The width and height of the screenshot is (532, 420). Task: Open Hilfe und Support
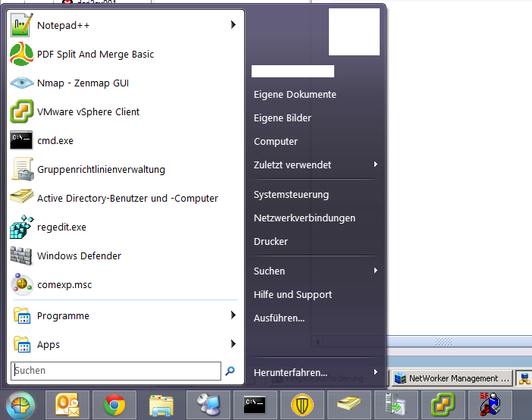point(293,295)
